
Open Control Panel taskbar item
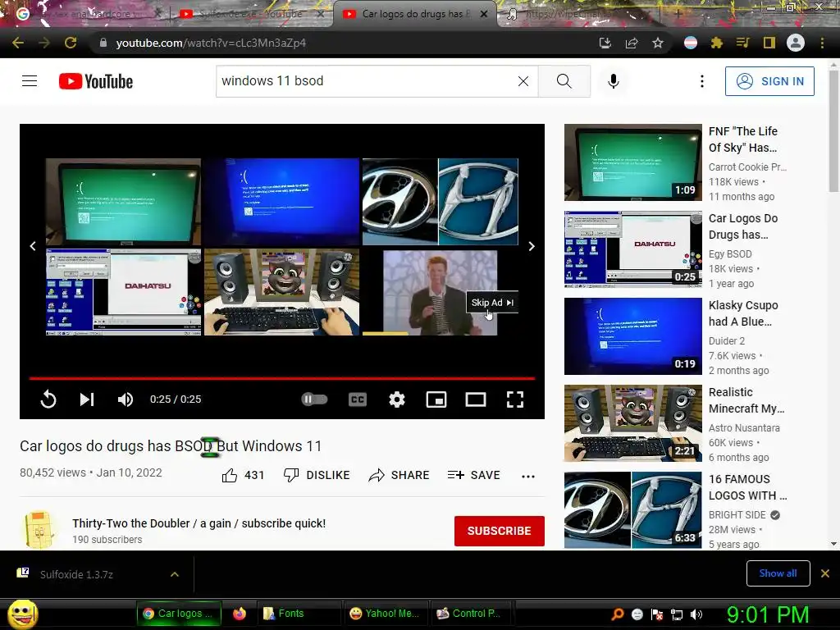pyautogui.click(x=472, y=614)
